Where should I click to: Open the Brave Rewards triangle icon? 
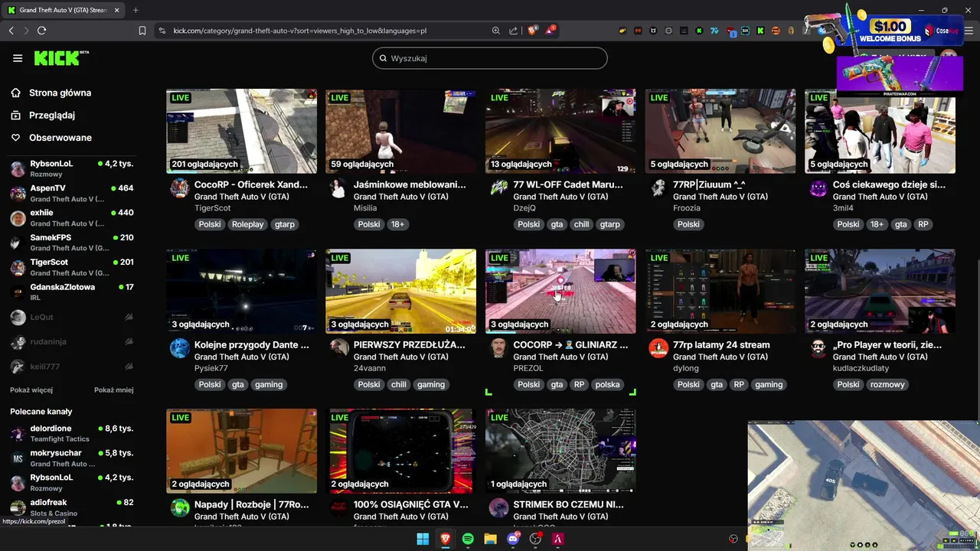click(x=550, y=31)
